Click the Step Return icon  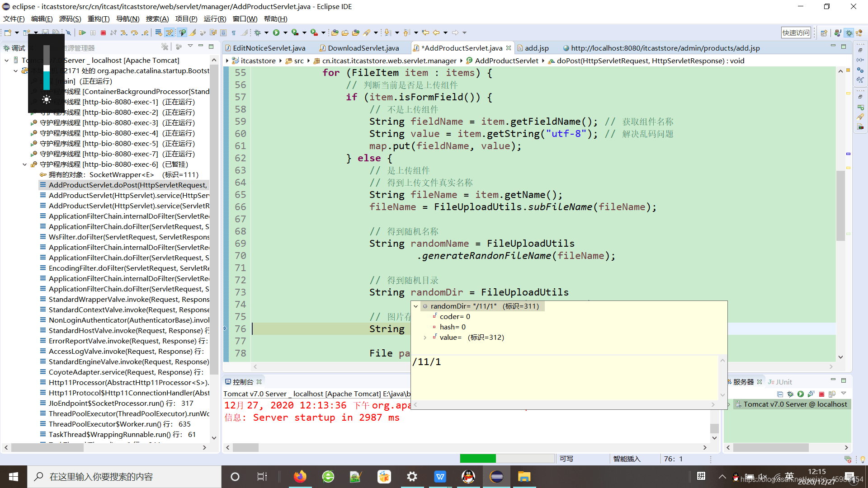coord(145,33)
